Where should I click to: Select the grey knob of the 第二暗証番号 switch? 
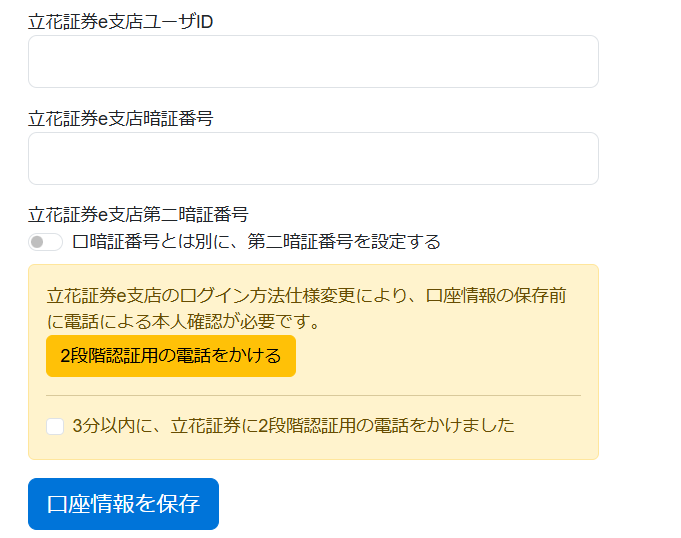(38, 242)
